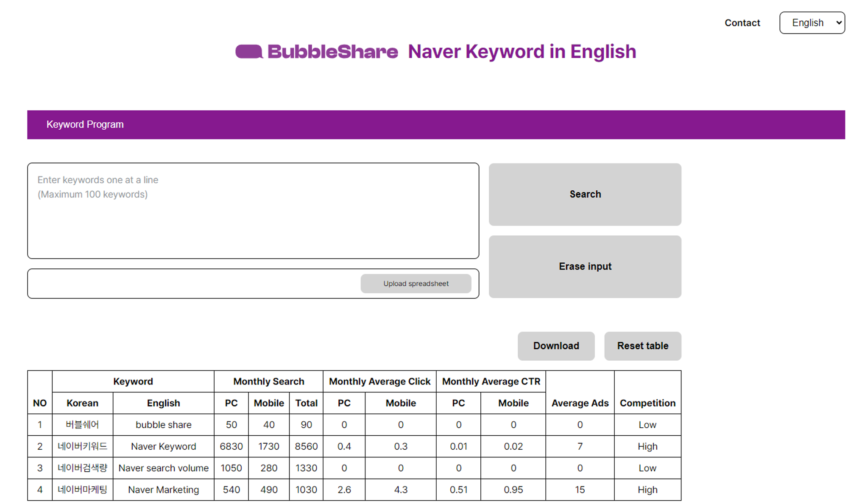The height and width of the screenshot is (504, 848).
Task: Click the Naver Keyword in English heading
Action: (522, 52)
